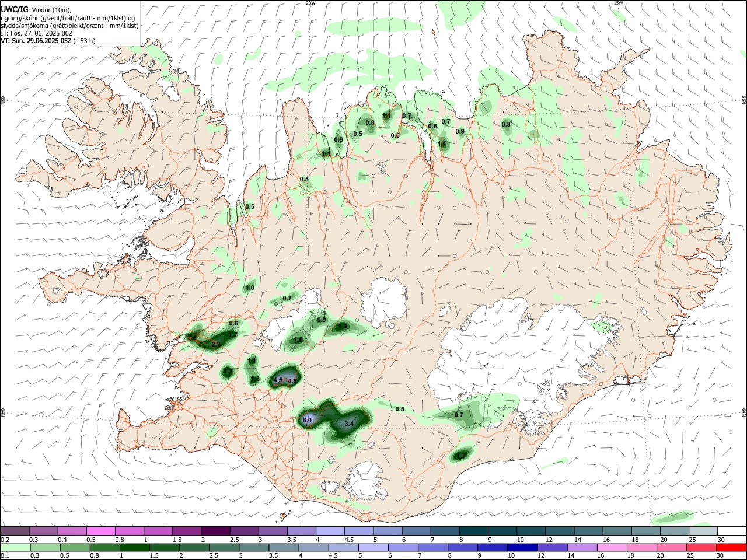Screen dimensions: 747x560
Task: Pick upper legend swatch between 0.5 and 0.8
Action: pos(100,531)
